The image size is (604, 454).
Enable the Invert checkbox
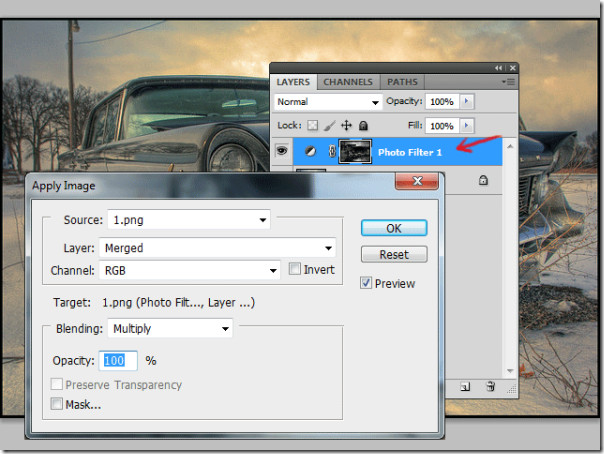coord(295,269)
